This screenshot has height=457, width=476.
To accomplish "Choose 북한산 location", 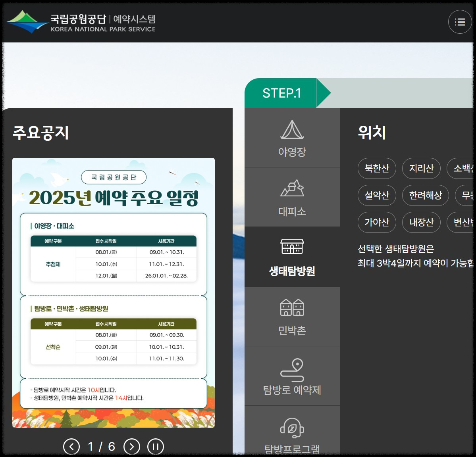I will pyautogui.click(x=377, y=168).
